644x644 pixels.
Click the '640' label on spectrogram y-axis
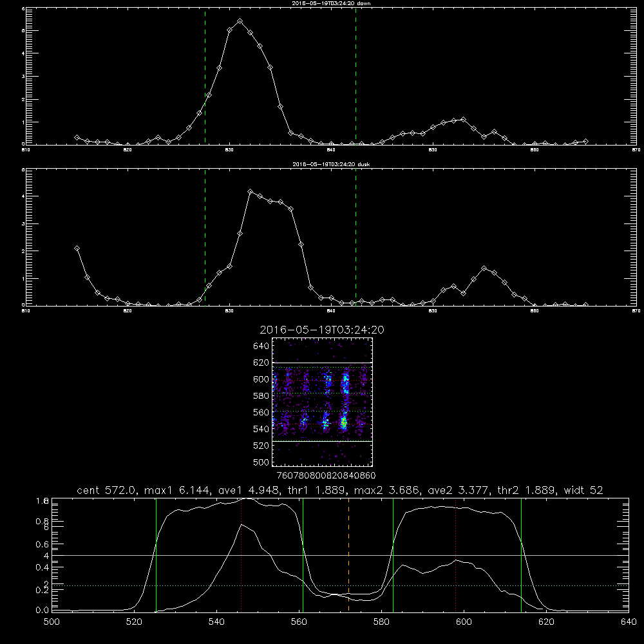point(261,346)
